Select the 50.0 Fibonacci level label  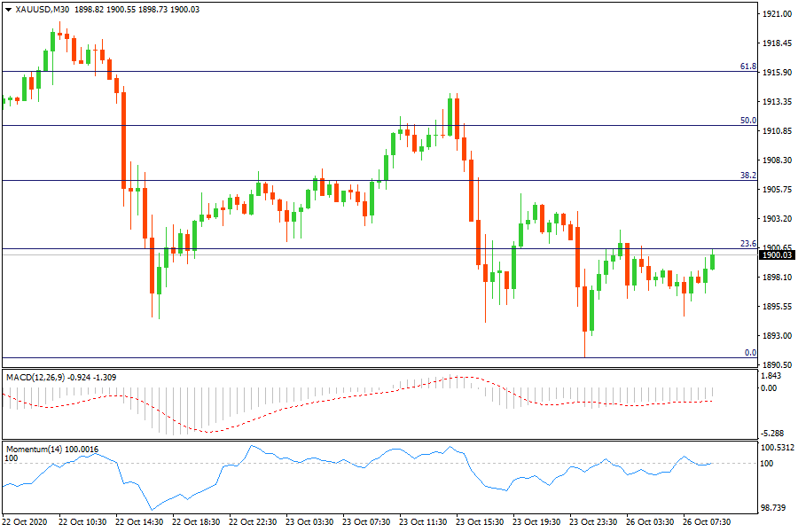click(x=747, y=121)
